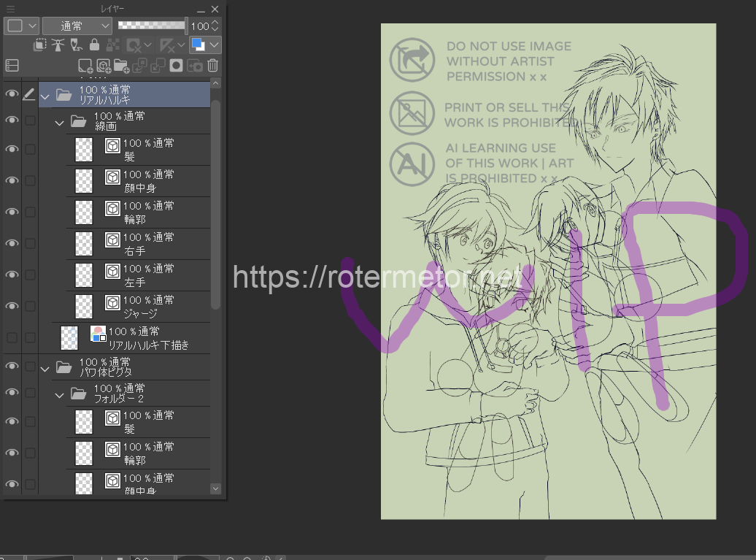The height and width of the screenshot is (560, 756).
Task: Hide the 髪 layer under 線画 folder
Action: tap(12, 149)
